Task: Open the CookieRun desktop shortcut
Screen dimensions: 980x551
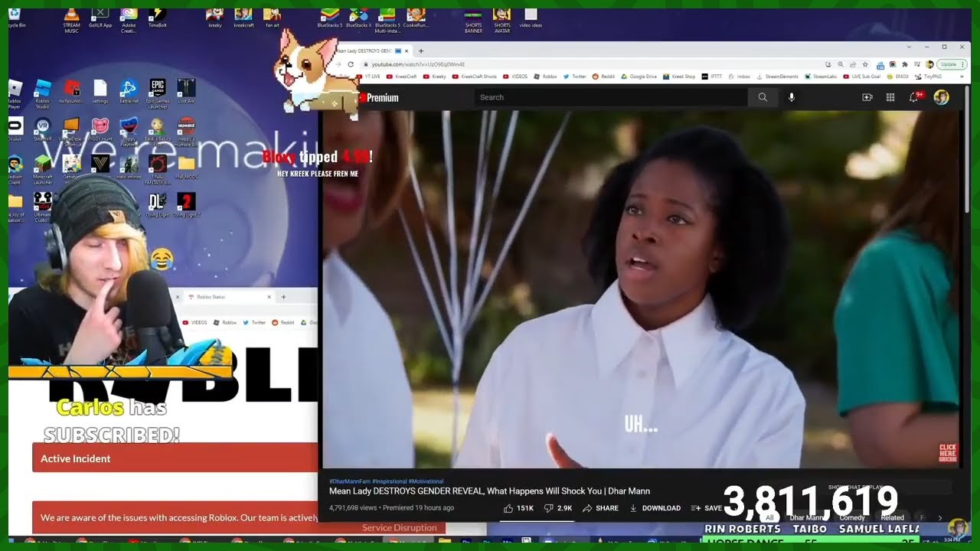Action: (x=416, y=18)
